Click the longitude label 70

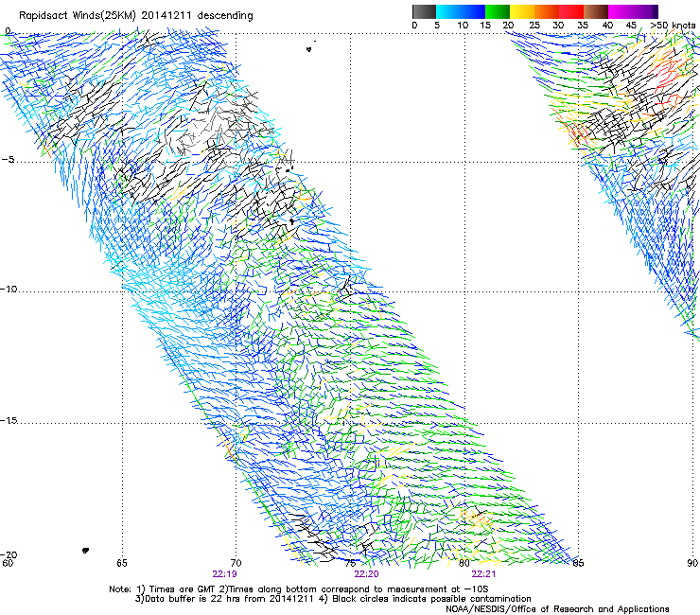(x=236, y=563)
